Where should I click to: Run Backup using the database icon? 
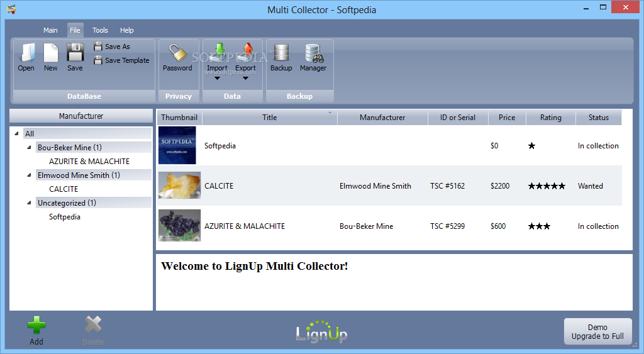tap(281, 53)
